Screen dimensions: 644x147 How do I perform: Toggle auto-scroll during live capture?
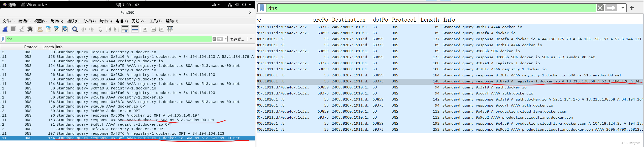[125, 29]
